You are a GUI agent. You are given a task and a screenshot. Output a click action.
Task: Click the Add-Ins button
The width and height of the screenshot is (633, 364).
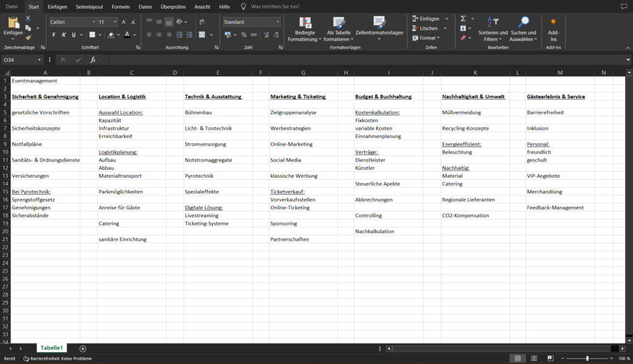click(x=553, y=29)
